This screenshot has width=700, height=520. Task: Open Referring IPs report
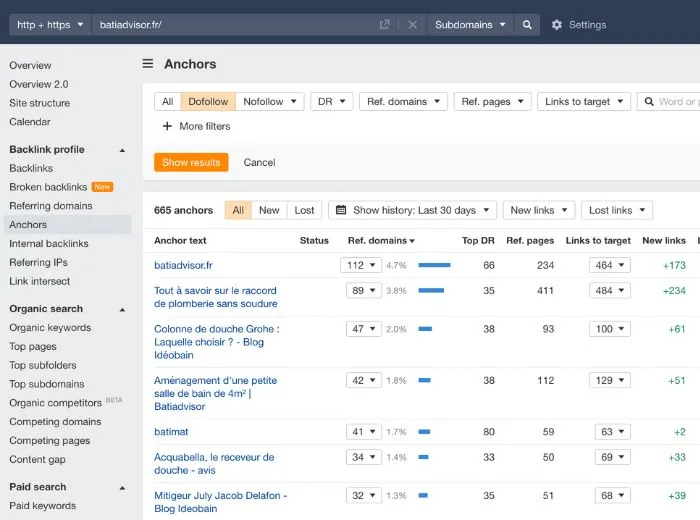(38, 262)
